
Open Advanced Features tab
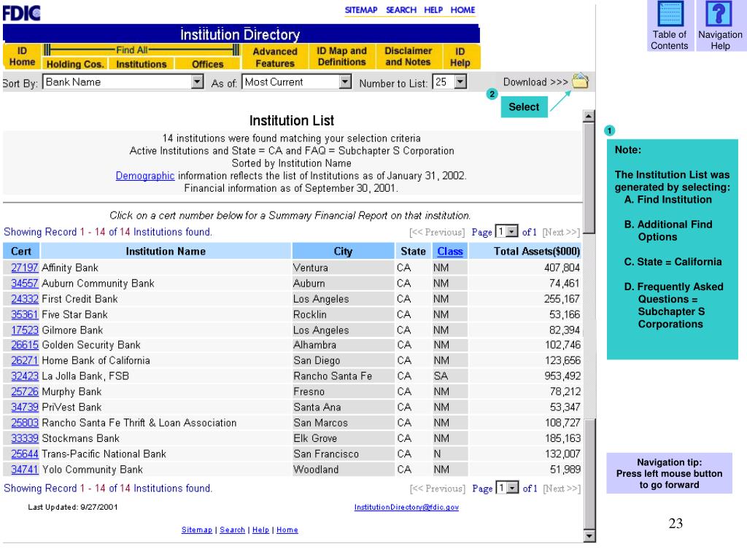click(x=275, y=57)
